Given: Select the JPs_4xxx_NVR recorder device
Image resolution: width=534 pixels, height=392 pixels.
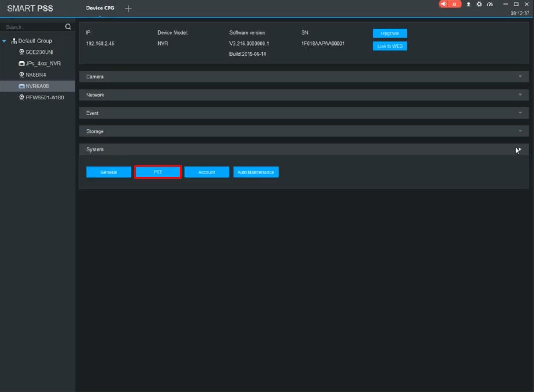Looking at the screenshot, I should point(40,64).
